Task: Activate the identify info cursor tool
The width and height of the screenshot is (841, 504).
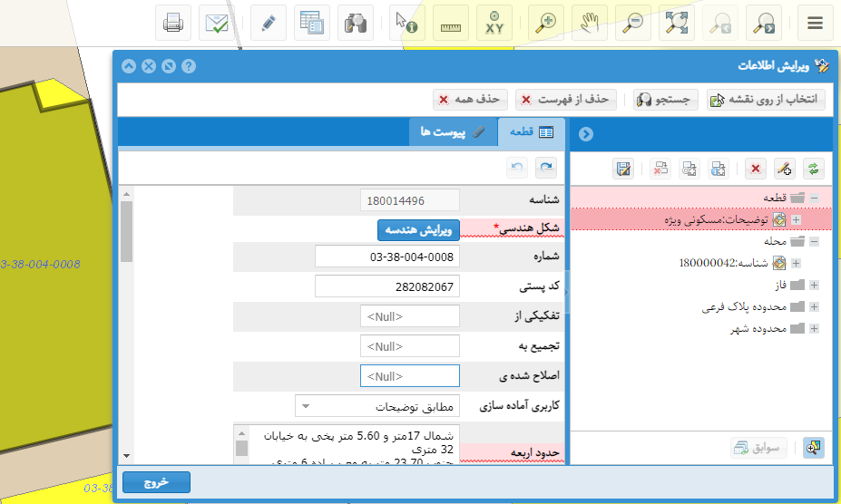Action: (x=407, y=23)
